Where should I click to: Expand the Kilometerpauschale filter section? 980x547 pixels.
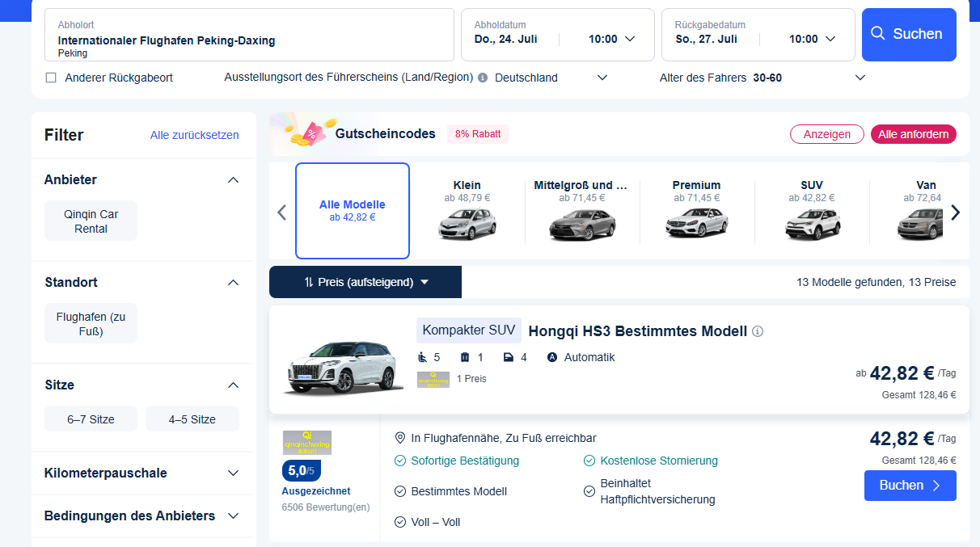click(234, 473)
